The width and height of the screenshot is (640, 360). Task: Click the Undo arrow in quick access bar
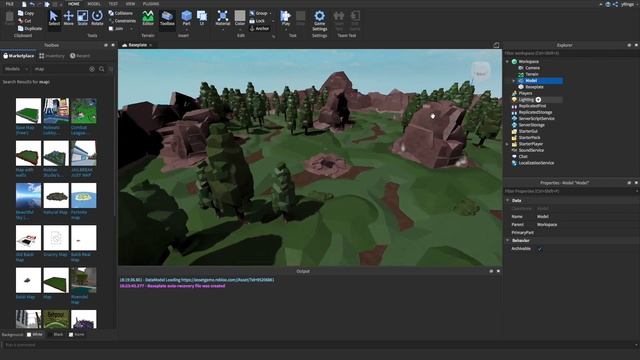click(x=32, y=4)
